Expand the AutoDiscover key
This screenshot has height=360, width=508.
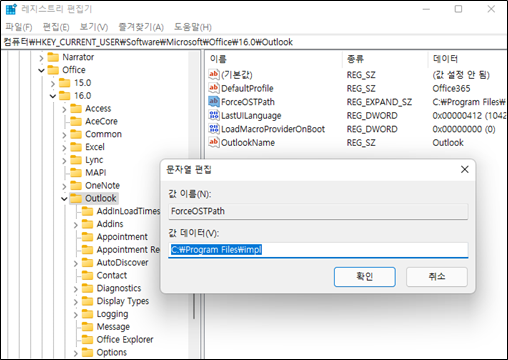(76, 263)
